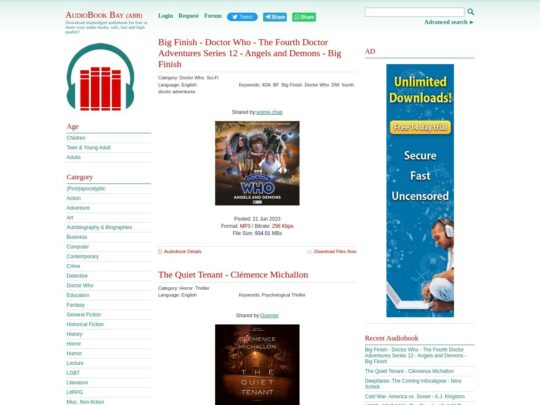Open the Literature category
The height and width of the screenshot is (405, 540).
click(77, 382)
